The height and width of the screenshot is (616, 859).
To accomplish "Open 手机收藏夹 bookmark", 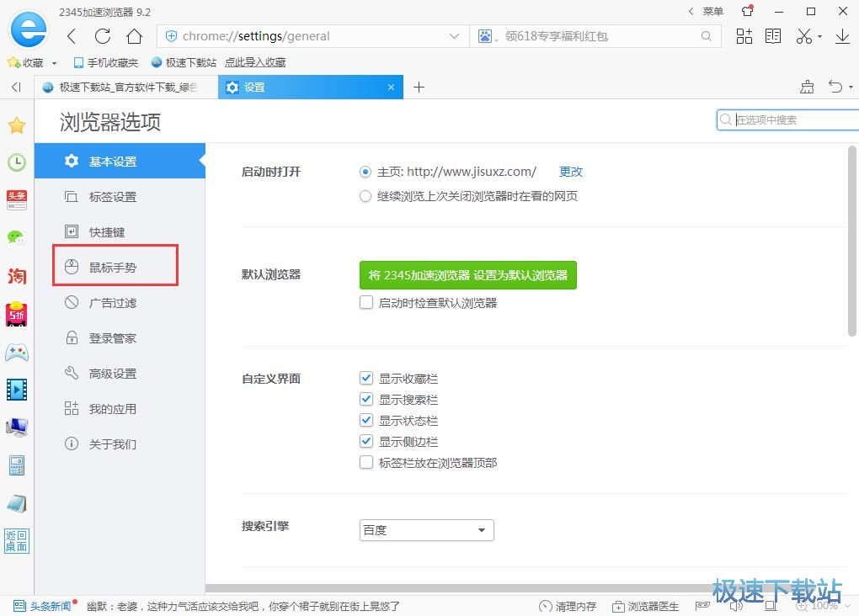I will 106,63.
